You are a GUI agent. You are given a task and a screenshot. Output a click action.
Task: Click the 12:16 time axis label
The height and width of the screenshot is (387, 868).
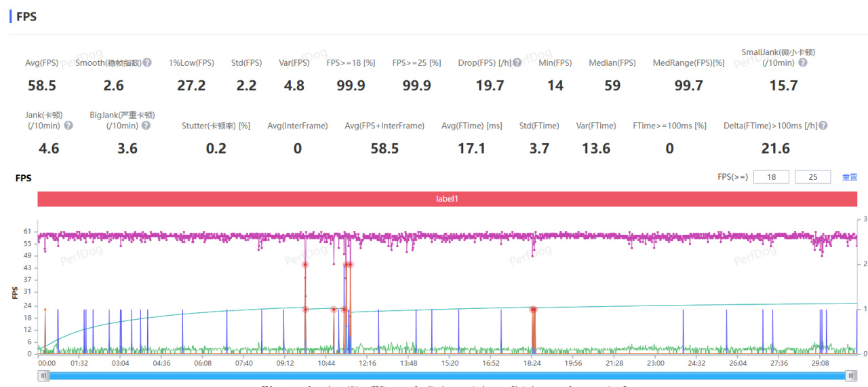coord(367,363)
